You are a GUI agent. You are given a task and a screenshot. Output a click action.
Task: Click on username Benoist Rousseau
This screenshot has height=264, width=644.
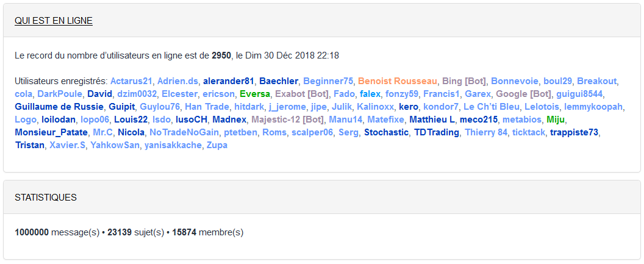(x=398, y=81)
